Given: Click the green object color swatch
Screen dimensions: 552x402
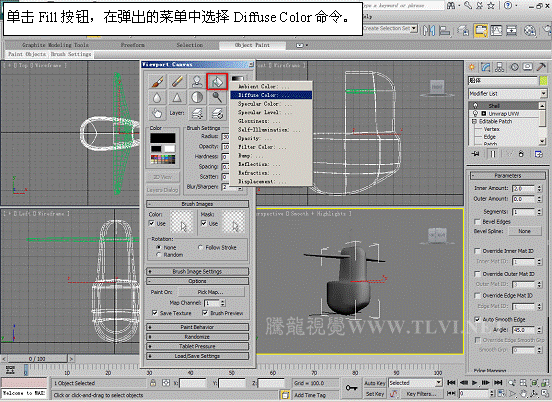Looking at the screenshot, I should [544, 81].
